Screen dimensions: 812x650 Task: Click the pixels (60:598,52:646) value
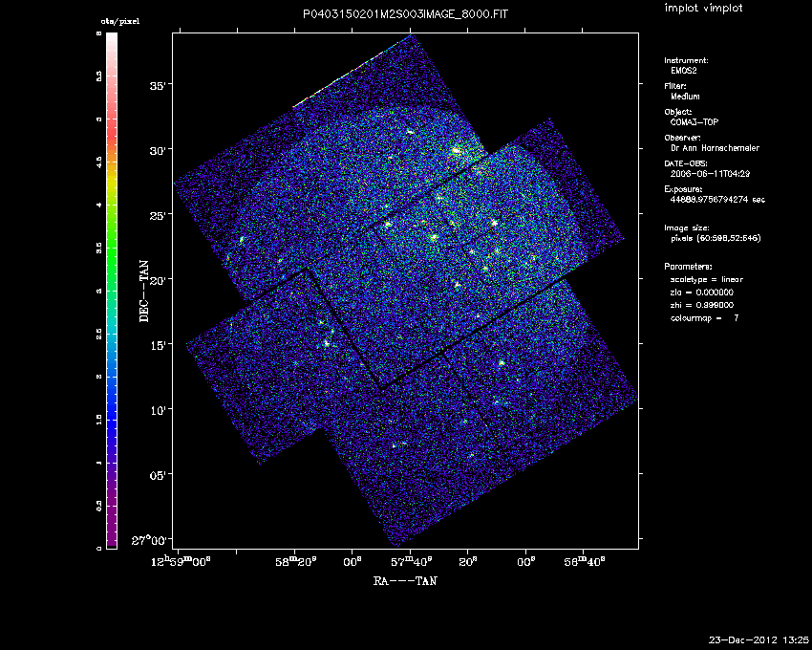716,238
